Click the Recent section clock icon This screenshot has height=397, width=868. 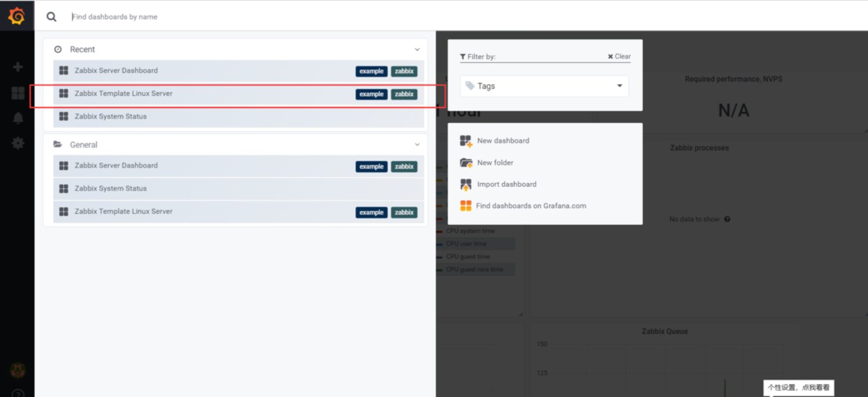click(x=58, y=49)
